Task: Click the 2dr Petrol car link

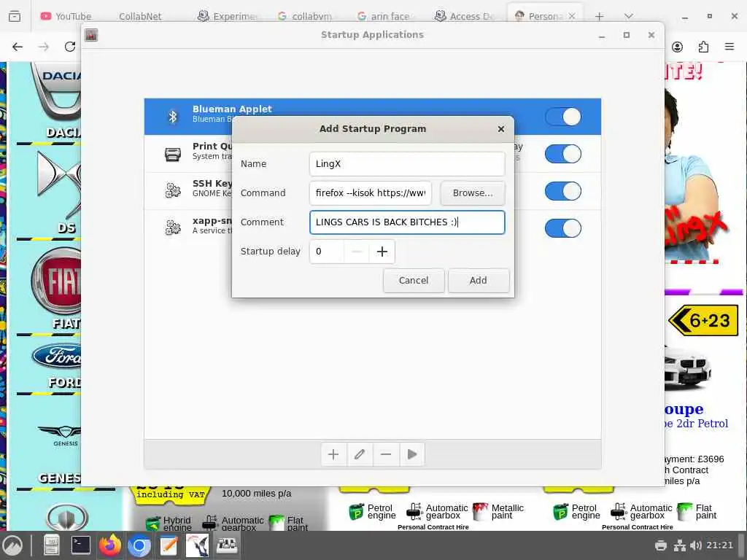Action: click(x=697, y=424)
